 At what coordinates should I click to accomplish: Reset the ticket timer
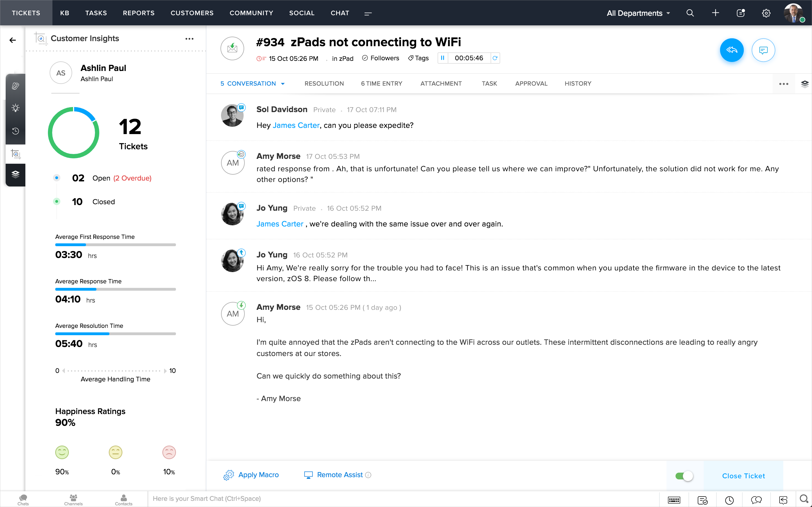tap(495, 58)
